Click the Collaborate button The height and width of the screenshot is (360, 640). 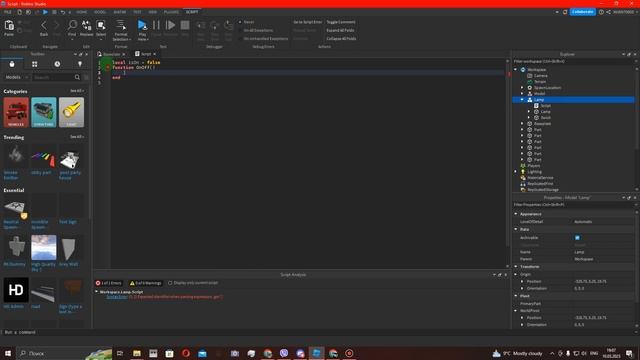coord(582,12)
